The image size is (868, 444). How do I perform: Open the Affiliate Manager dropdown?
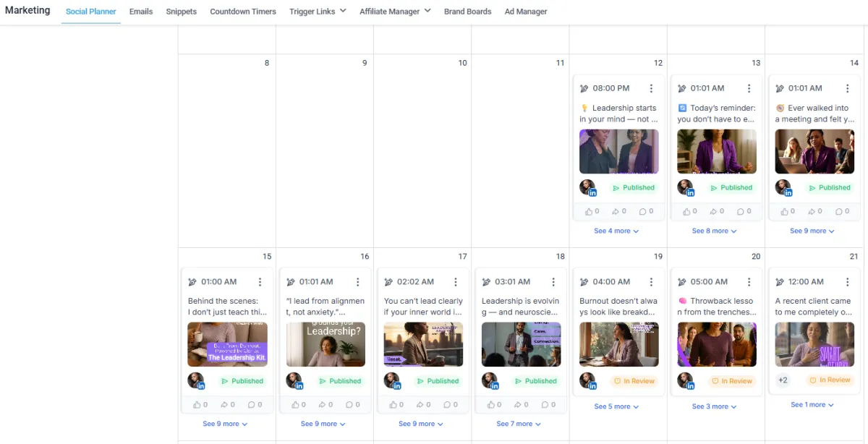click(395, 12)
